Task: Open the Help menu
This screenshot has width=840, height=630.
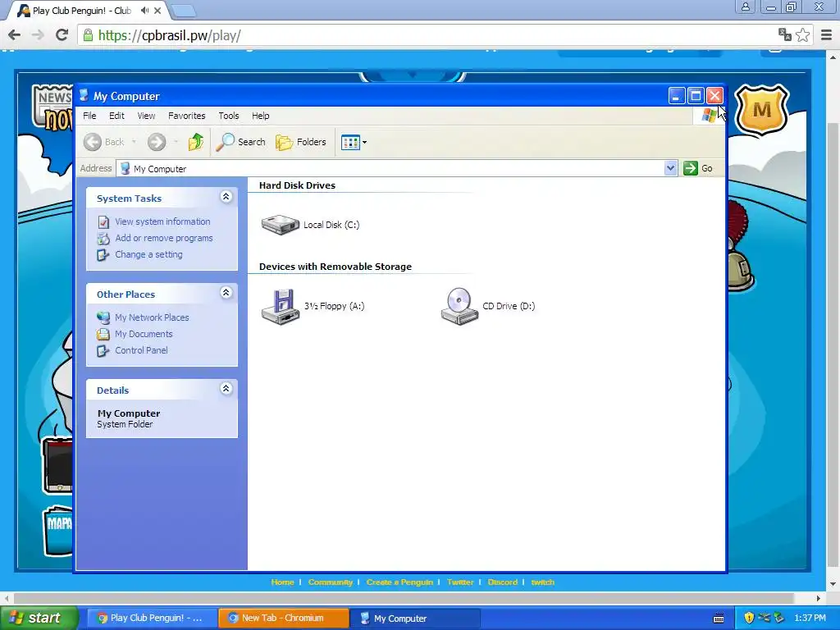Action: [260, 116]
